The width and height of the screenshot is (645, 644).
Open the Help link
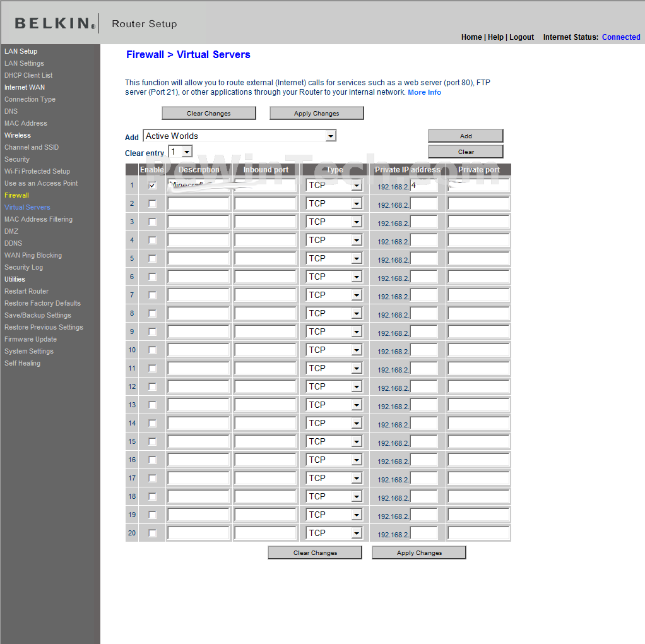[x=495, y=37]
